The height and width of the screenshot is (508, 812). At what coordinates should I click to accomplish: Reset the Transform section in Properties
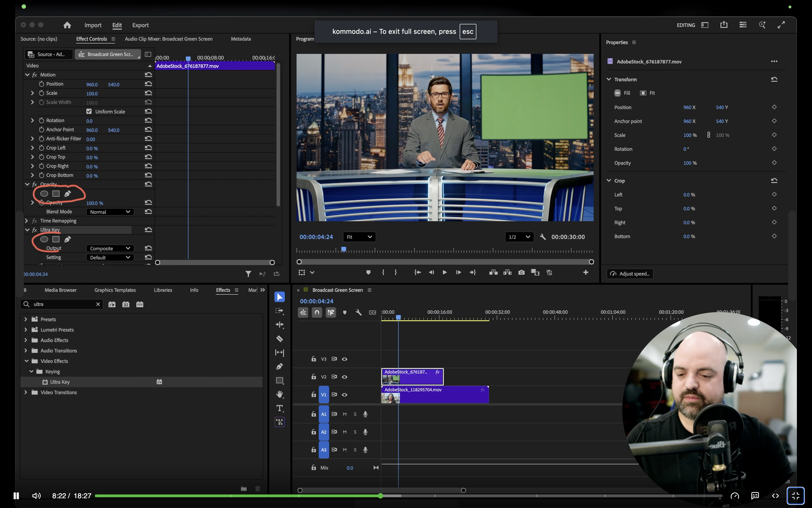(x=774, y=79)
